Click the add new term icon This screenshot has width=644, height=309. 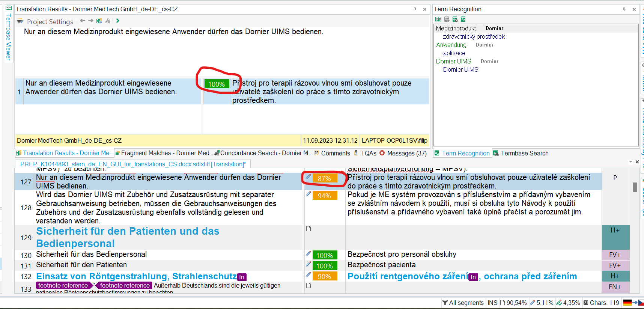tap(447, 19)
